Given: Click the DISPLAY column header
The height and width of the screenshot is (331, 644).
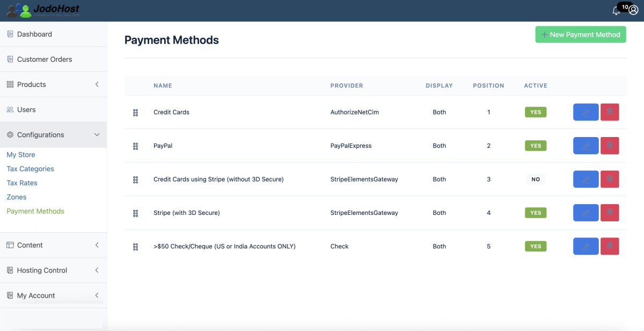Looking at the screenshot, I should point(439,85).
